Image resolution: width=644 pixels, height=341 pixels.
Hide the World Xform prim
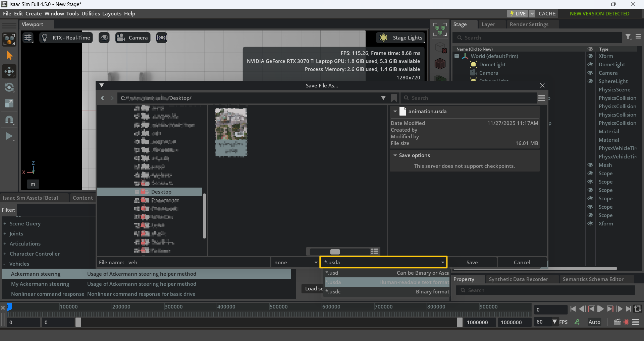(590, 56)
